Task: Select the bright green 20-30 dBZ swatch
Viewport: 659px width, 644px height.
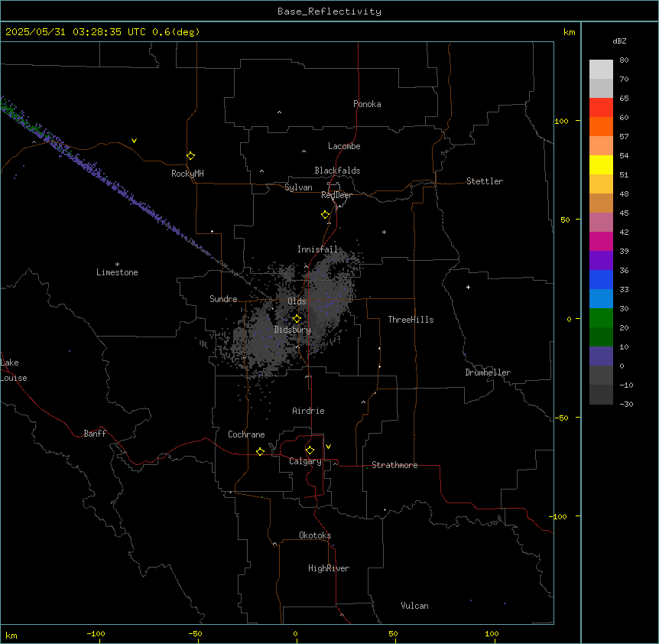Action: [x=601, y=318]
